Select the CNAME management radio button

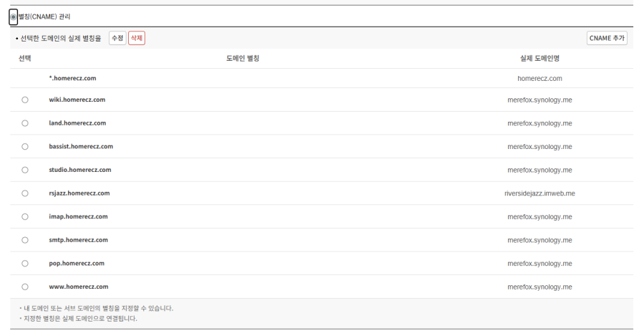[14, 16]
